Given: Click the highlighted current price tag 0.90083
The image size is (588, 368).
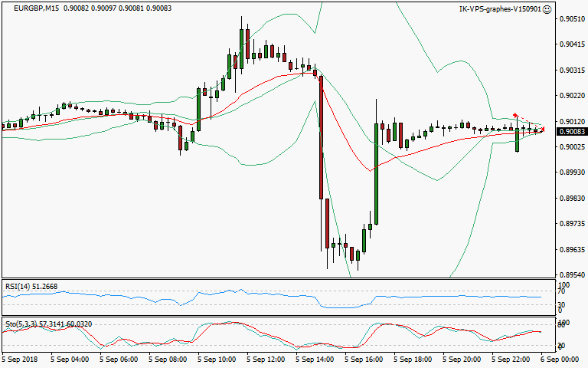Looking at the screenshot, I should click(x=570, y=132).
